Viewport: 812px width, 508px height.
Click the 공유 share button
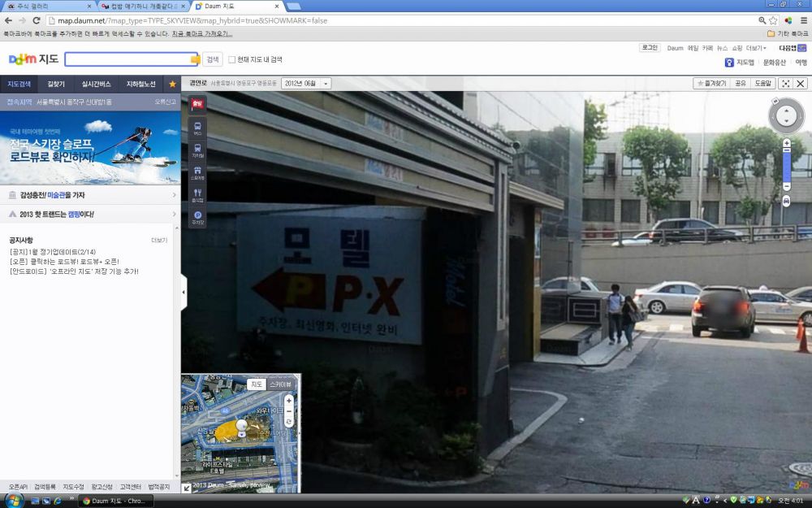coord(741,84)
